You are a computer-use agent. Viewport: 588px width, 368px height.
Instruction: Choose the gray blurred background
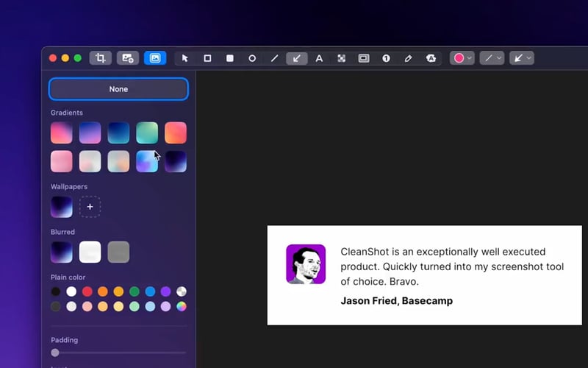point(118,252)
